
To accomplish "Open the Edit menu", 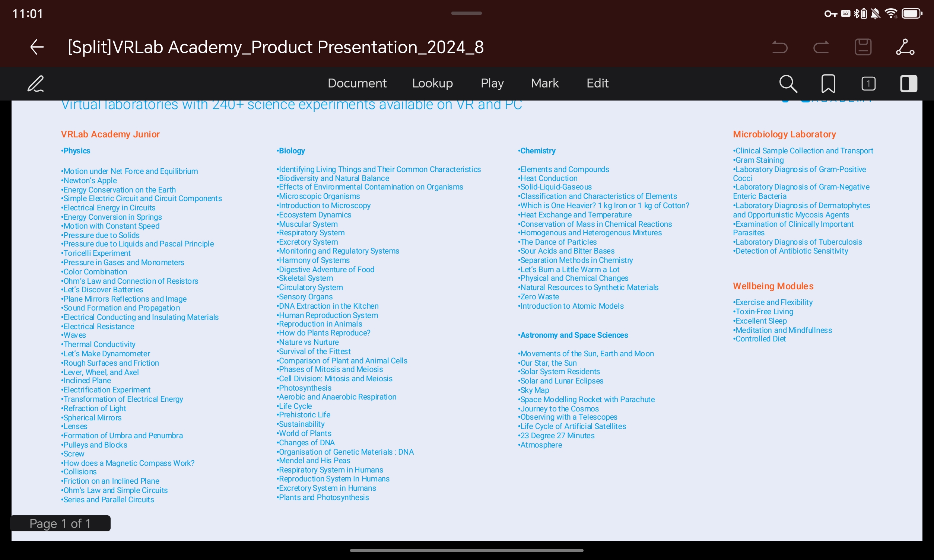I will pos(597,83).
